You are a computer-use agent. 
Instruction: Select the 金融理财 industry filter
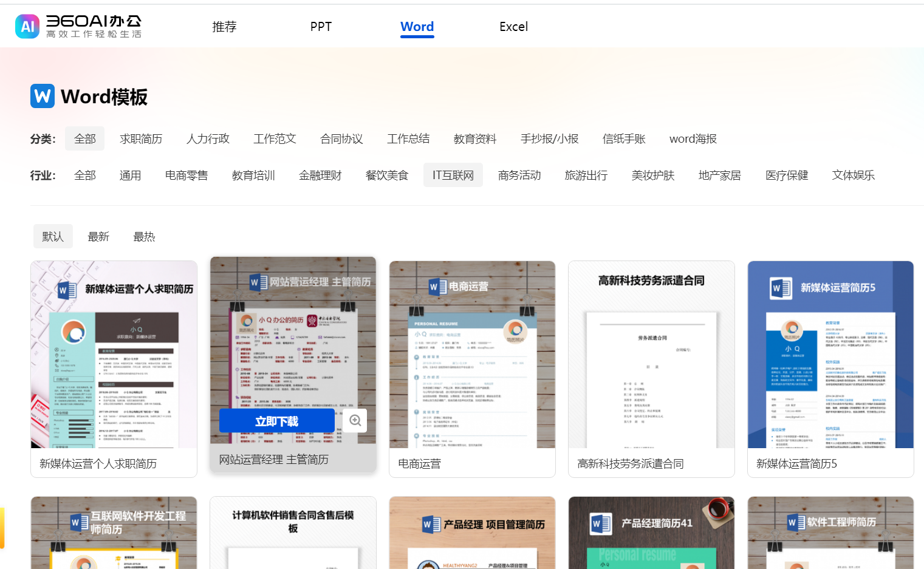[x=320, y=175]
